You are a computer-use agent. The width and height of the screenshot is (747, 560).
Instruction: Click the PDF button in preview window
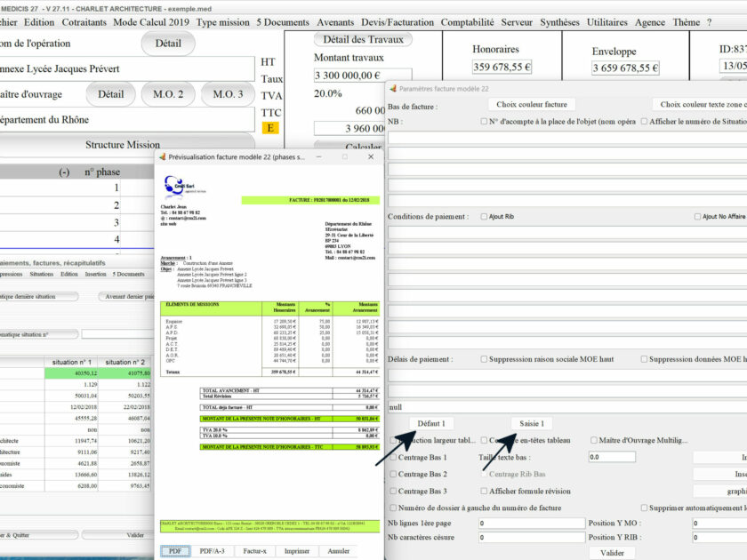coord(175,551)
